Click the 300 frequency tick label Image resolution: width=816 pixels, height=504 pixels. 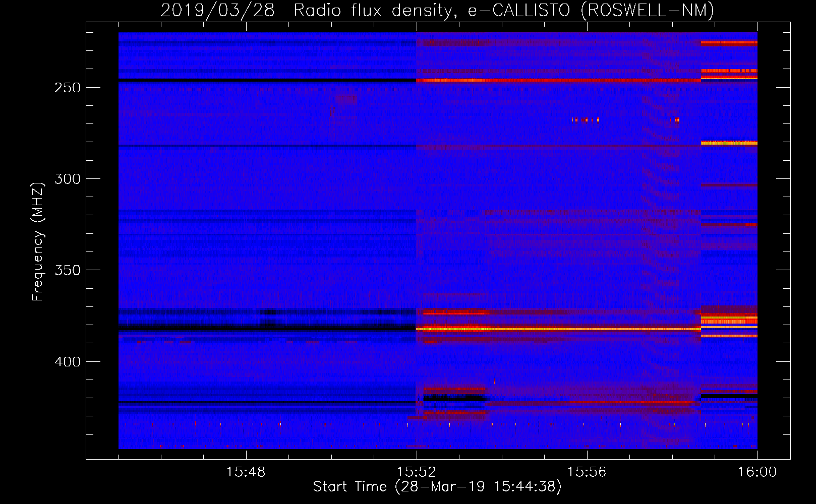click(x=68, y=179)
